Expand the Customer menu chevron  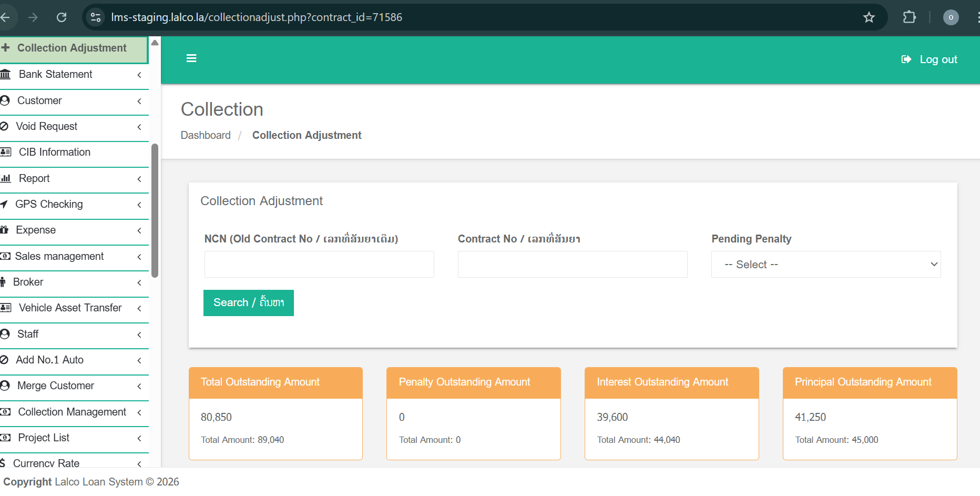click(139, 101)
